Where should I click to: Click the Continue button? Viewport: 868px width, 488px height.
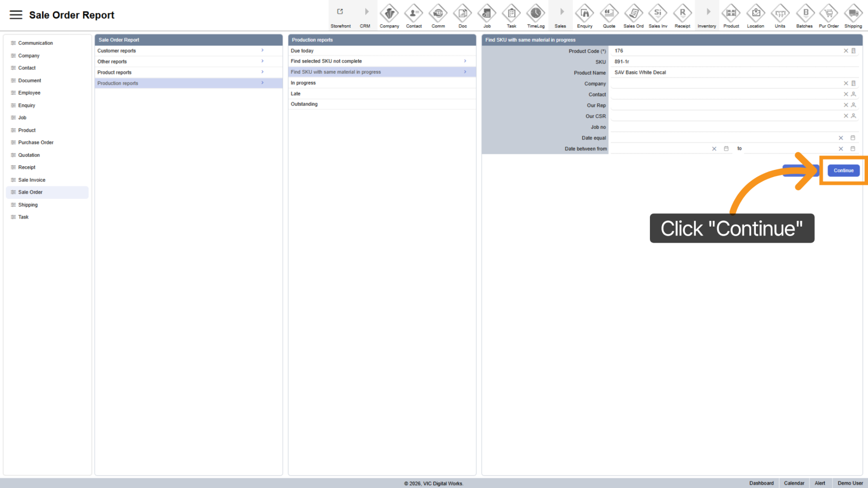[843, 170]
